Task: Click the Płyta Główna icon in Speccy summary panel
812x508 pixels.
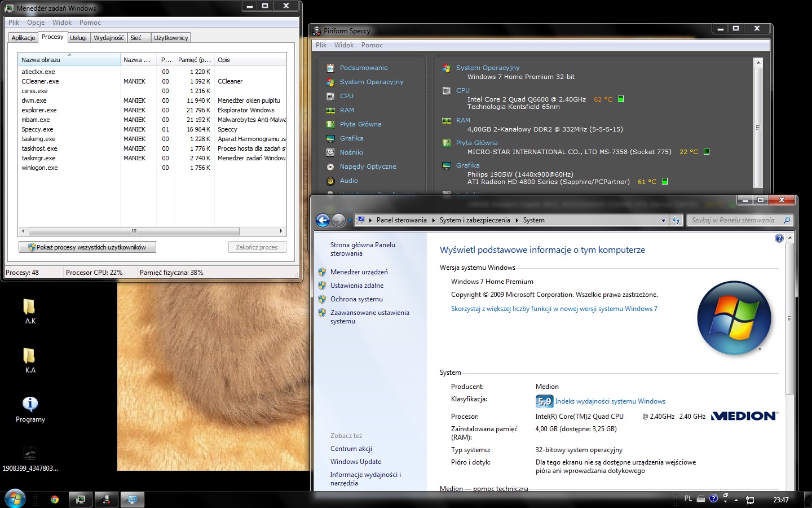Action: click(x=447, y=143)
